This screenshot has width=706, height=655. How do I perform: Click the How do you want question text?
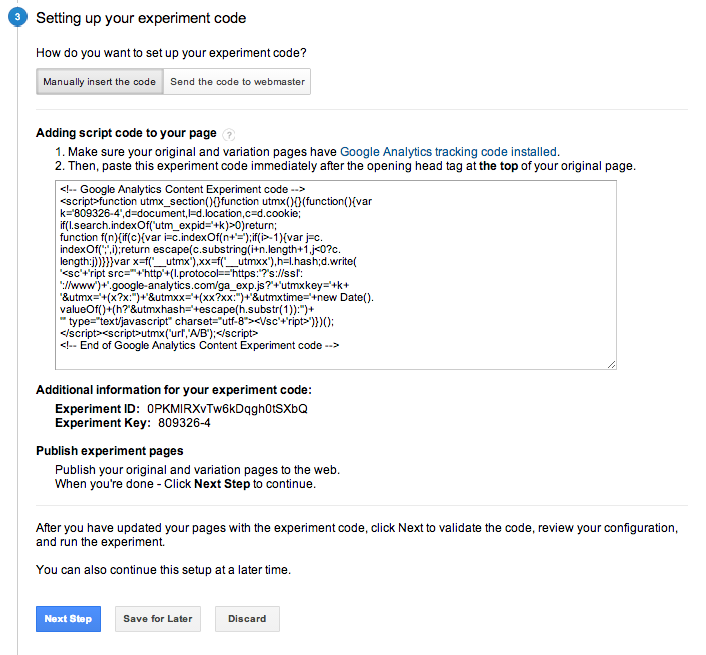click(171, 53)
